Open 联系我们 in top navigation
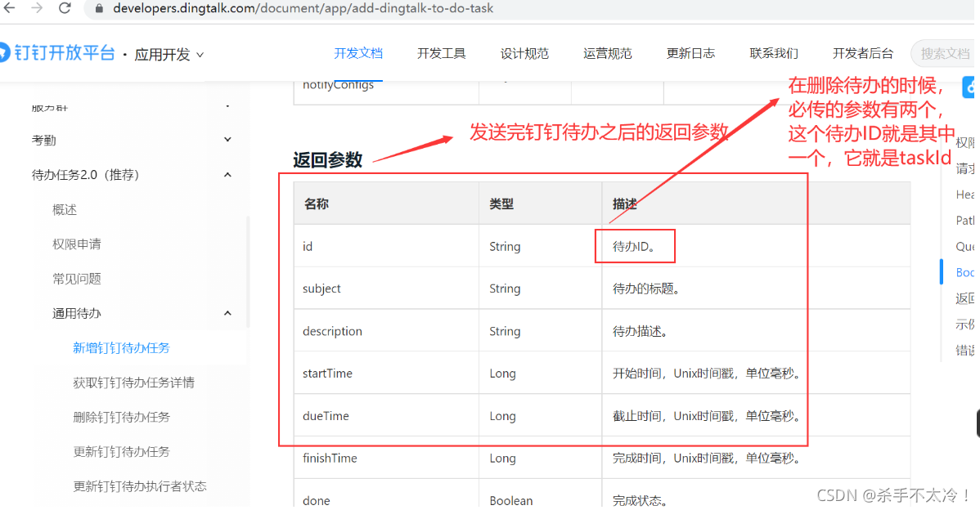 774,54
